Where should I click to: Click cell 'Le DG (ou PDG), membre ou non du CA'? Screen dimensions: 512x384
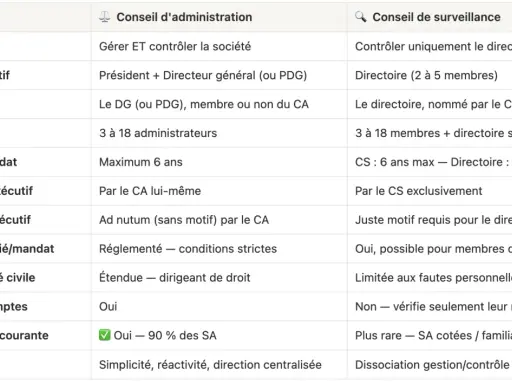tap(220, 104)
